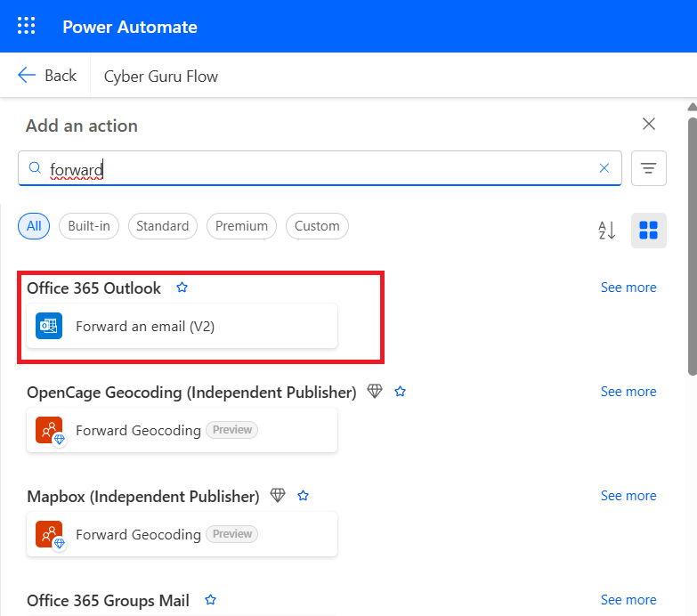Choose OpenCage Forward Geocoding action
The width and height of the screenshot is (697, 616).
[182, 430]
